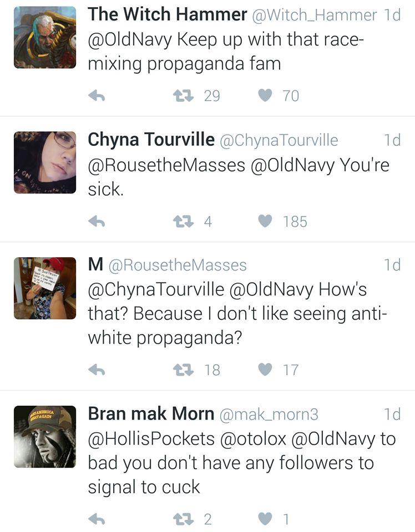Open The Witch Hammer's profile picture

pos(44,37)
